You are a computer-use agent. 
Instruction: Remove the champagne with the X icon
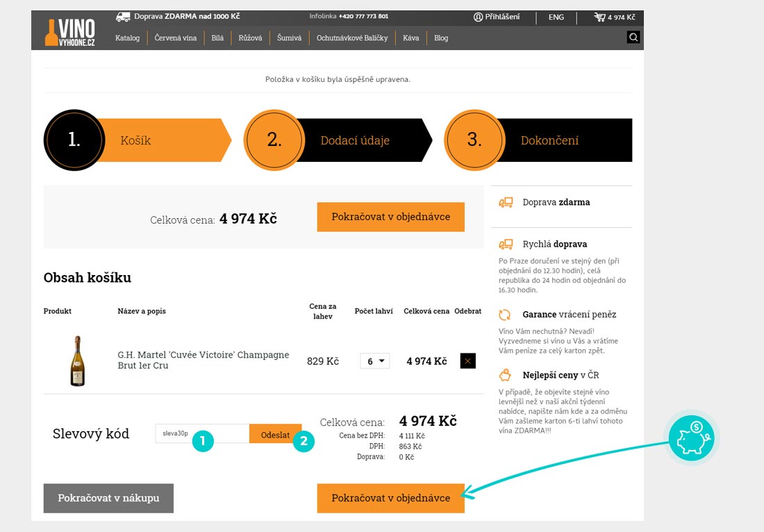tap(467, 361)
